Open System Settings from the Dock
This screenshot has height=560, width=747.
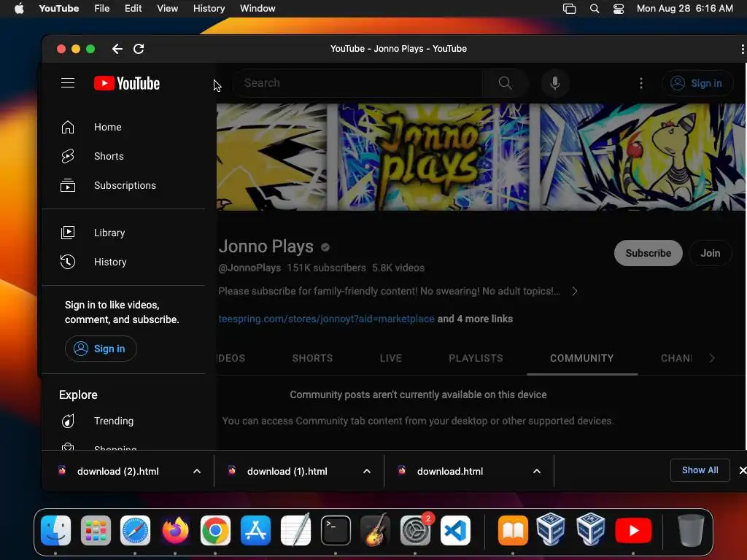tap(415, 530)
